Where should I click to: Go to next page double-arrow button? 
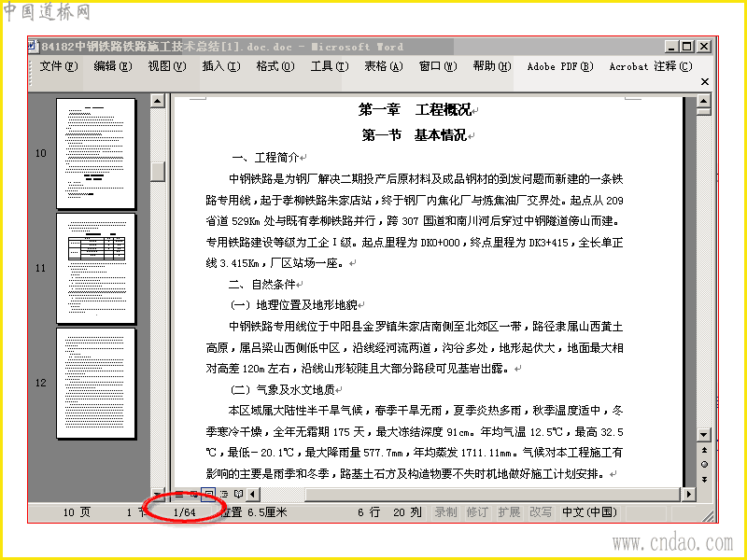[705, 479]
